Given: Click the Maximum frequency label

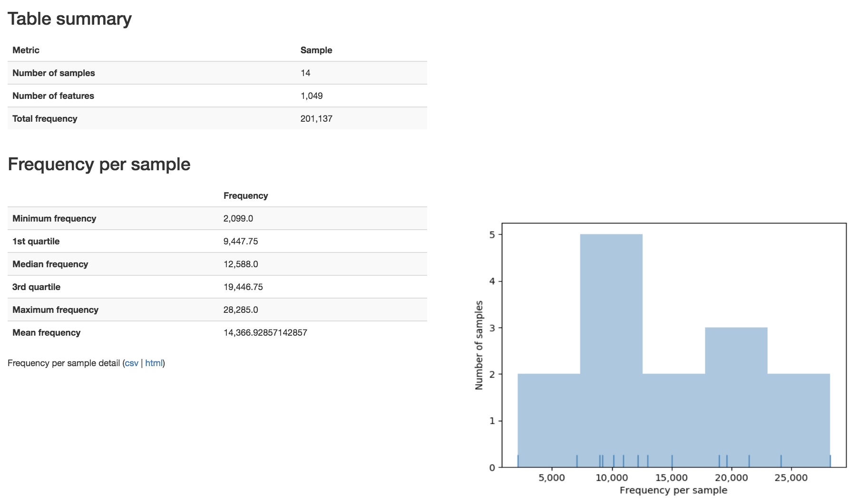Looking at the screenshot, I should pos(55,310).
